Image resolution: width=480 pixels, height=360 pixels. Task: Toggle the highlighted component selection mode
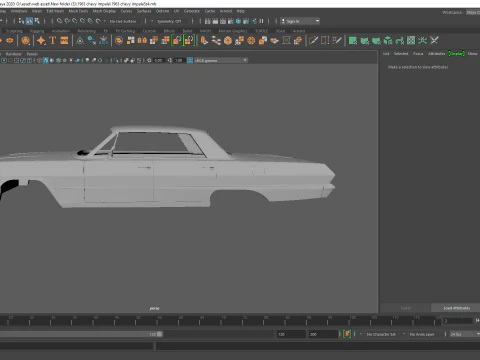click(29, 21)
